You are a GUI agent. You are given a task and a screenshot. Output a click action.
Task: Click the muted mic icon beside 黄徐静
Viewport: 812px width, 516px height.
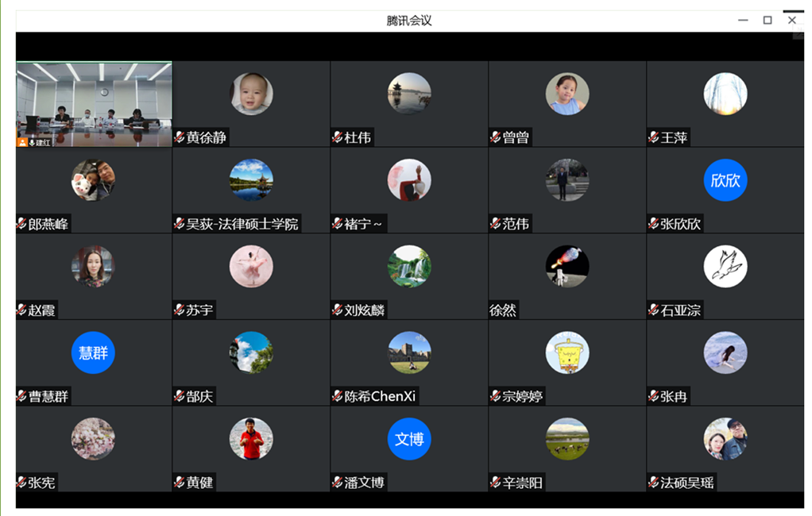(x=180, y=137)
